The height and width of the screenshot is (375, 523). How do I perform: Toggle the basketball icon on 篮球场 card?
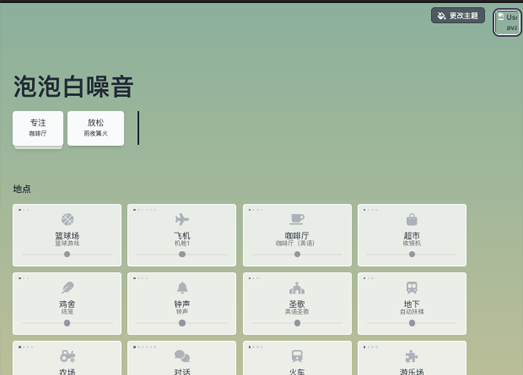[67, 219]
